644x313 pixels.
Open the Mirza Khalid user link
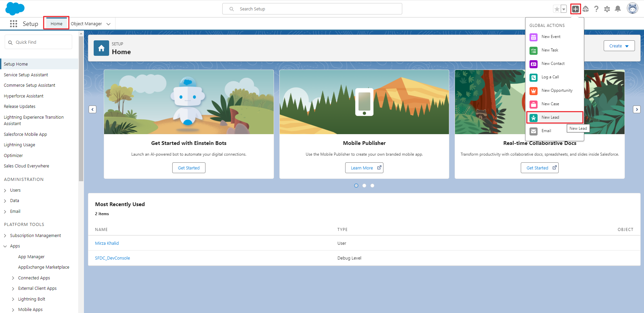(x=107, y=243)
